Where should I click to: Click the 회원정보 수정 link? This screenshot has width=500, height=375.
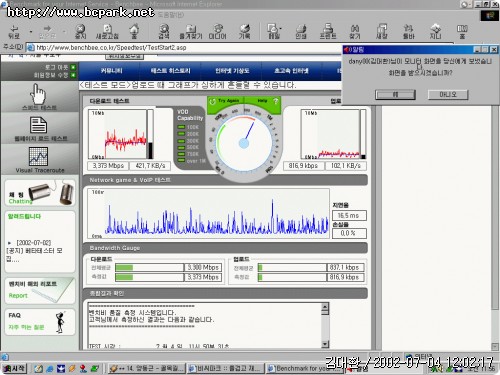point(51,75)
